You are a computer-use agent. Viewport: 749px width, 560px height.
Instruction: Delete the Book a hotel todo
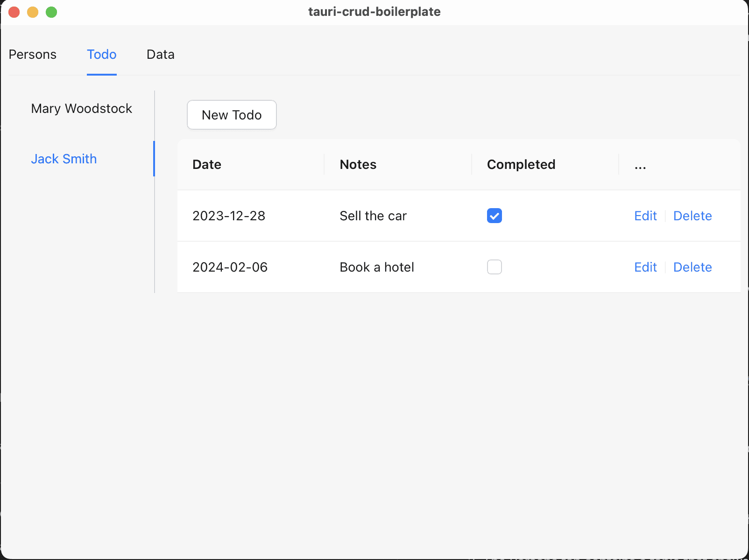click(692, 267)
